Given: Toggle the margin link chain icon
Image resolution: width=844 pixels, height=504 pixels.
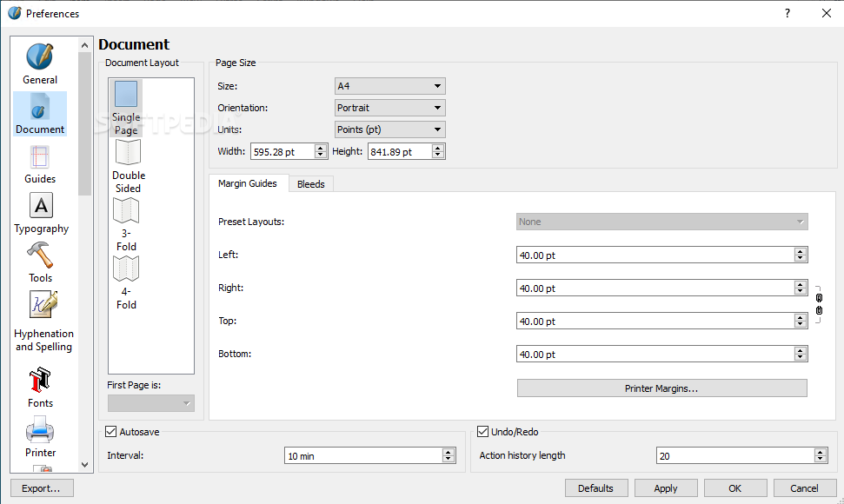Looking at the screenshot, I should click(x=819, y=304).
